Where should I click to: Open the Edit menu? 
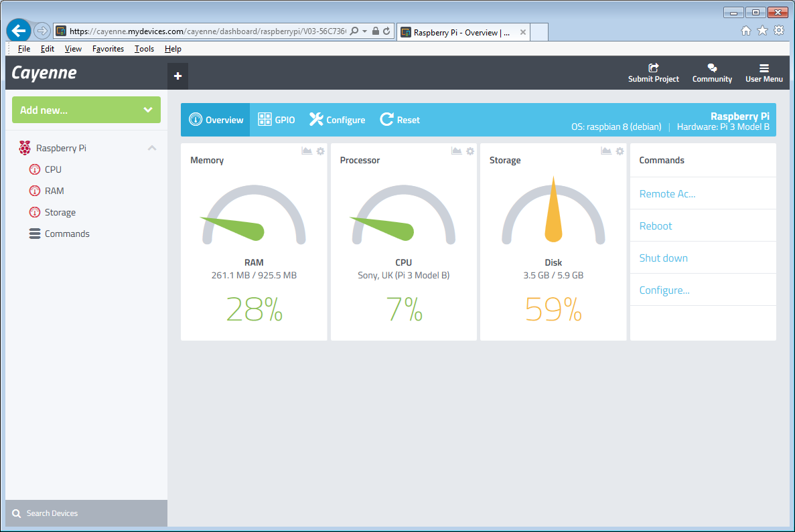47,49
